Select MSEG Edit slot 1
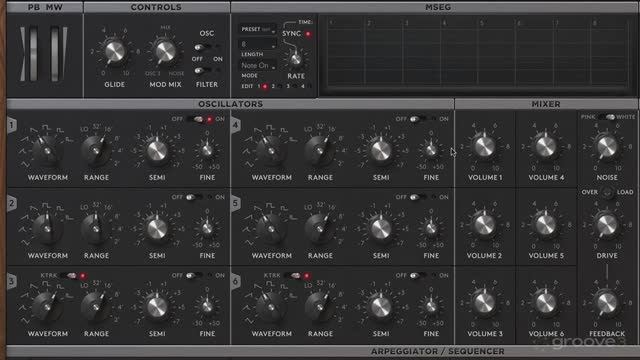 265,86
